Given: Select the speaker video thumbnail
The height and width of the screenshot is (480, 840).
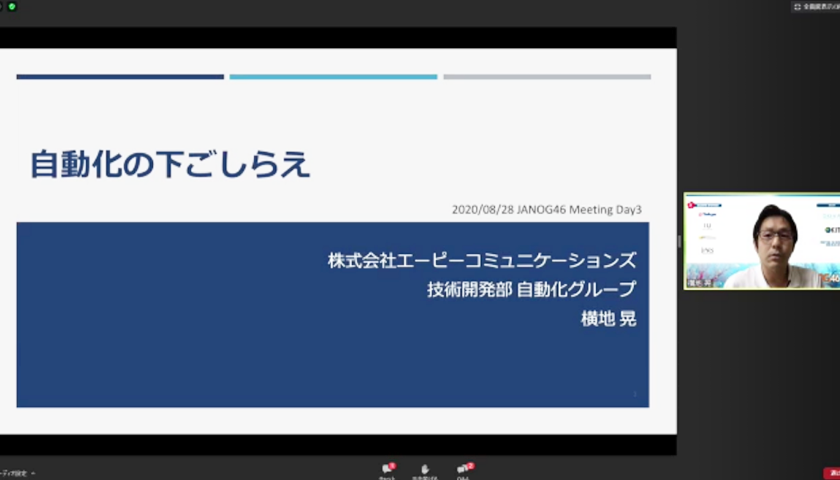Looking at the screenshot, I should point(761,241).
